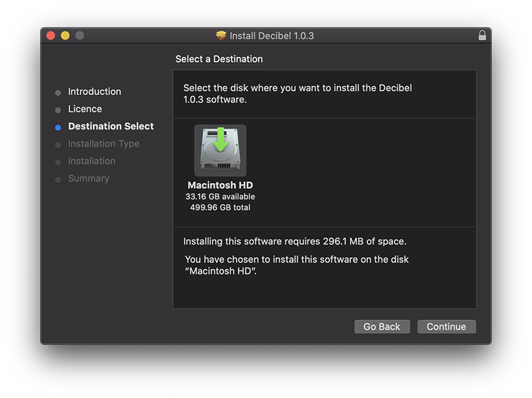Viewport: 532px width, 398px height.
Task: Click the Summary step bullet
Action: (x=58, y=179)
